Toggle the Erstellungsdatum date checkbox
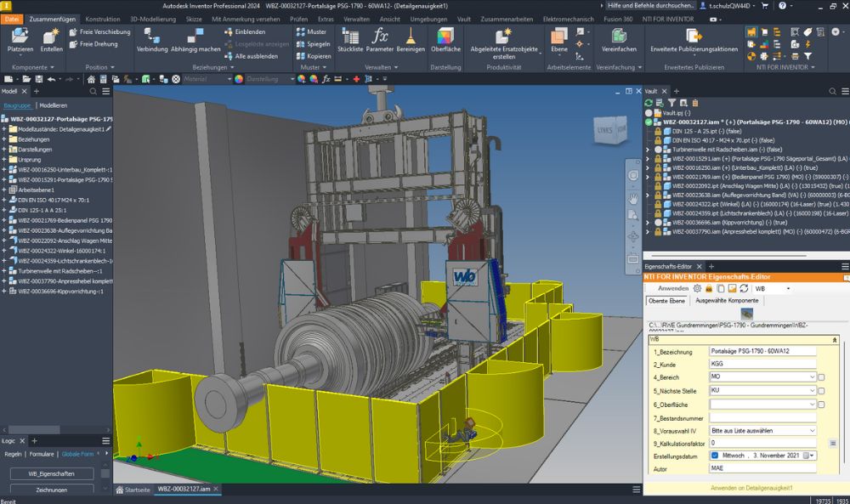Viewport: 850px width, 504px height. tap(715, 456)
